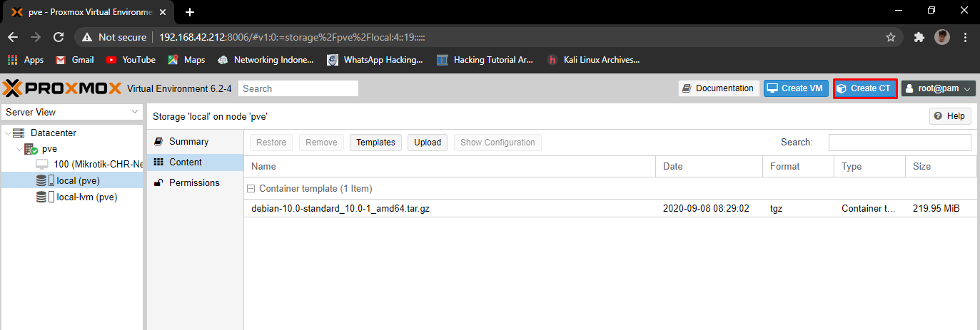
Task: Sort by Size column header
Action: coord(941,167)
